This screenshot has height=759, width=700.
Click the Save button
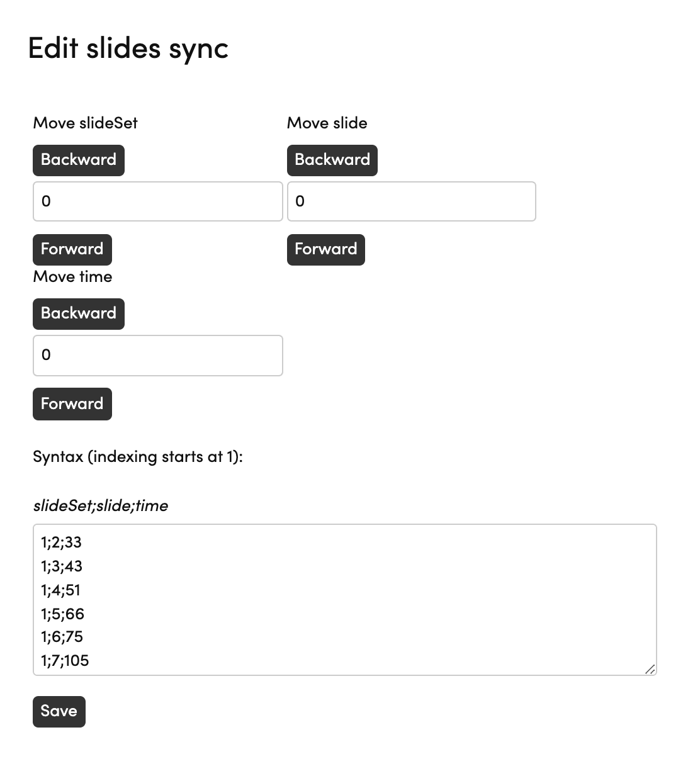[x=59, y=711]
